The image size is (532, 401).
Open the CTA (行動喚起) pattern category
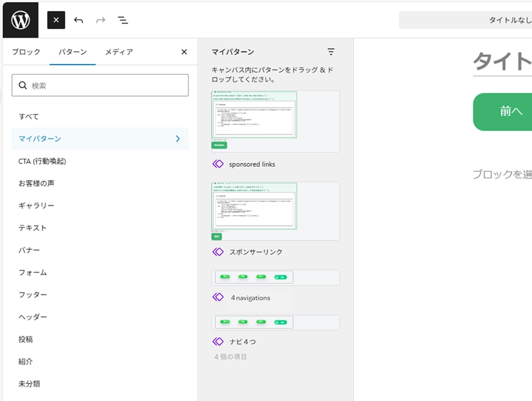tap(42, 161)
